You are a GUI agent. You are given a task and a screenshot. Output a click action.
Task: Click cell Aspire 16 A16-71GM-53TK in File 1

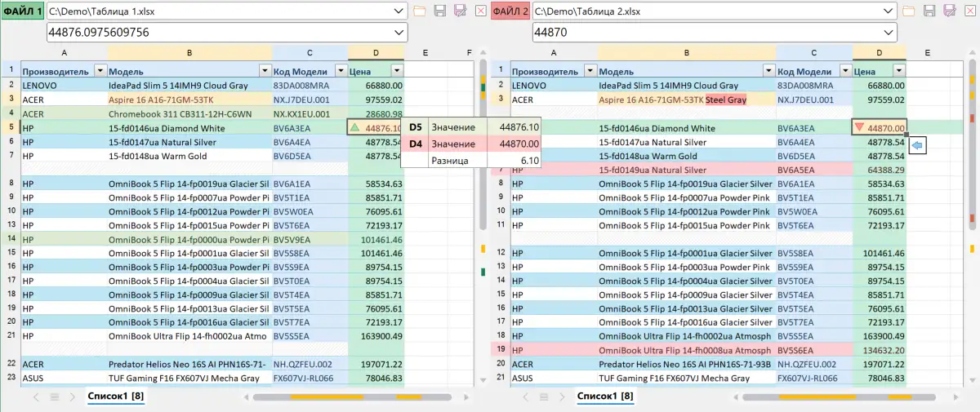[x=189, y=99]
